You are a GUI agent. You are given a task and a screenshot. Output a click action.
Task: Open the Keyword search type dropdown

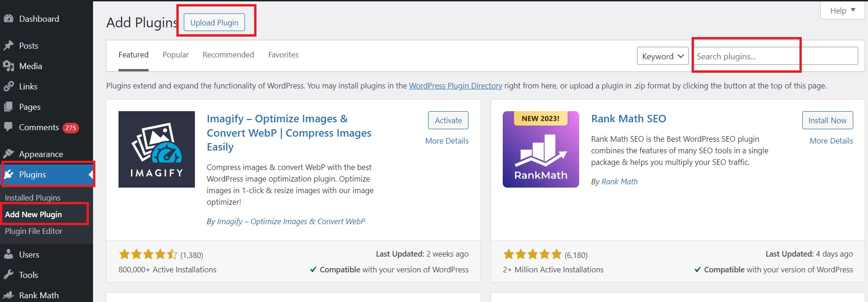(x=662, y=56)
